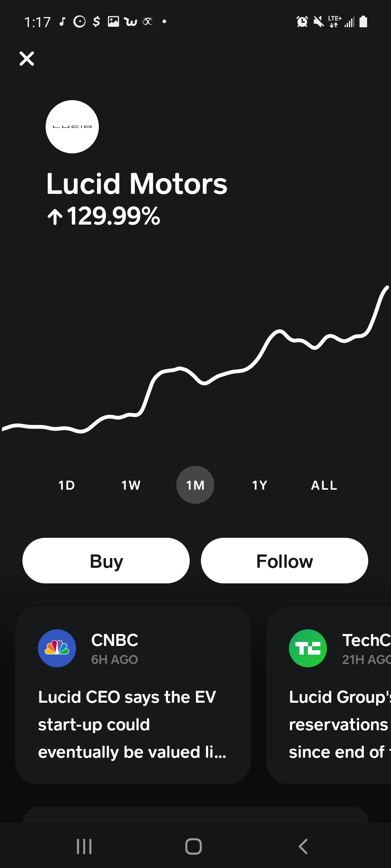Tap the CNBC peacock logo icon
The image size is (391, 868).
coord(57,648)
